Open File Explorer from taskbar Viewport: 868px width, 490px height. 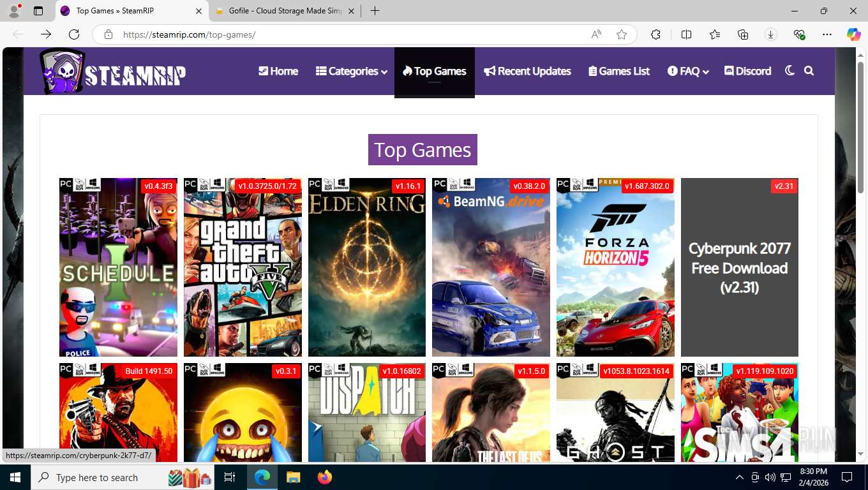(x=293, y=477)
